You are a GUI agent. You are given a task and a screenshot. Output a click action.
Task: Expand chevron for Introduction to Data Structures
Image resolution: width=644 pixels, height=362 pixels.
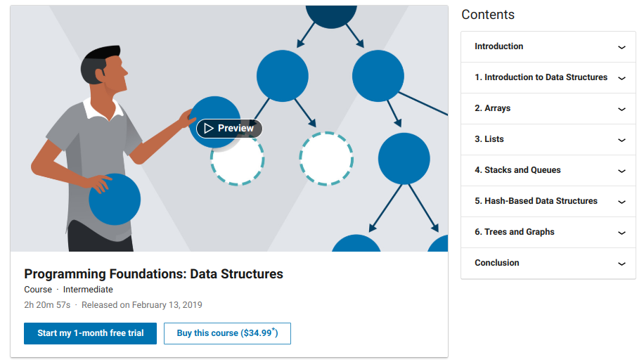622,78
